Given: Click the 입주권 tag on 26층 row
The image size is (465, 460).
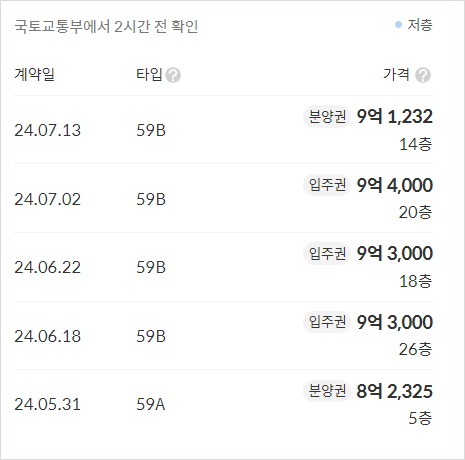Looking at the screenshot, I should (327, 322).
